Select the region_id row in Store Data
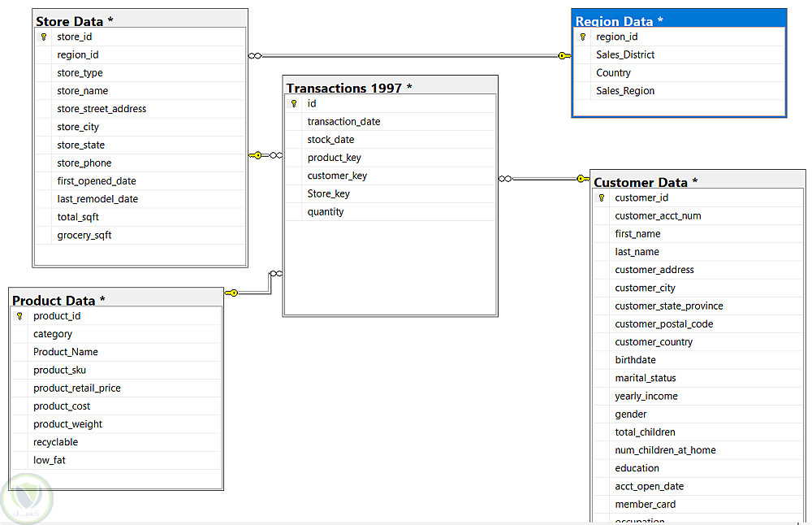812x525 pixels. point(140,55)
